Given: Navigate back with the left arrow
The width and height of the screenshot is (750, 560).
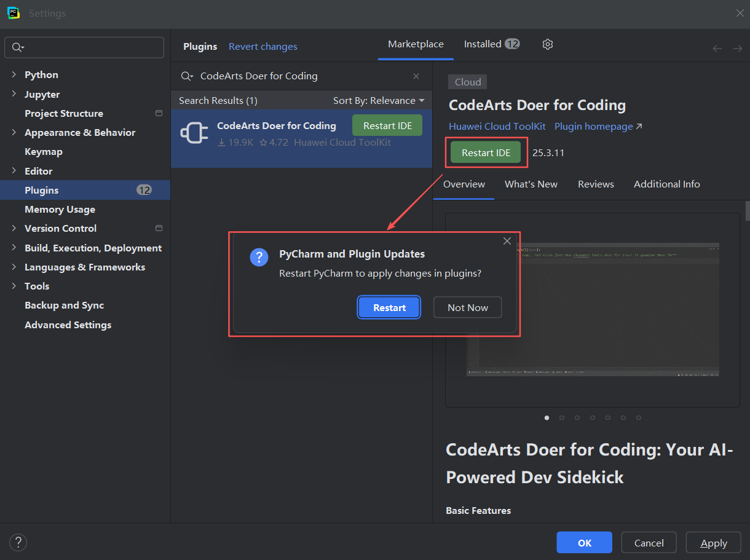Looking at the screenshot, I should 717,48.
